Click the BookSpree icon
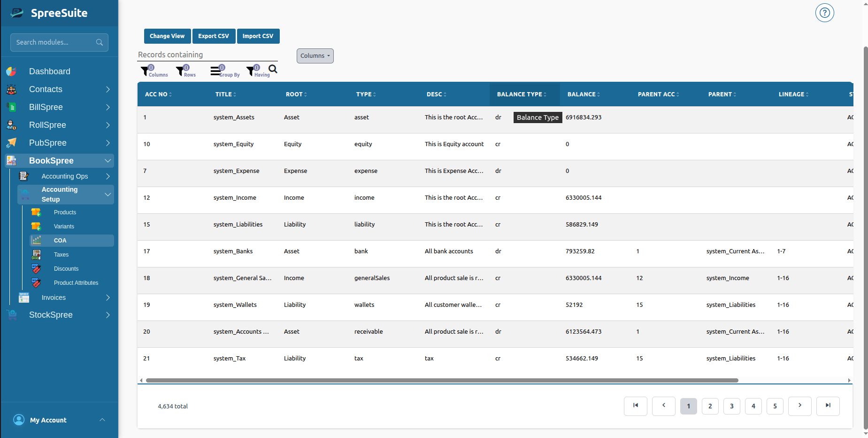This screenshot has width=868, height=438. tap(11, 161)
